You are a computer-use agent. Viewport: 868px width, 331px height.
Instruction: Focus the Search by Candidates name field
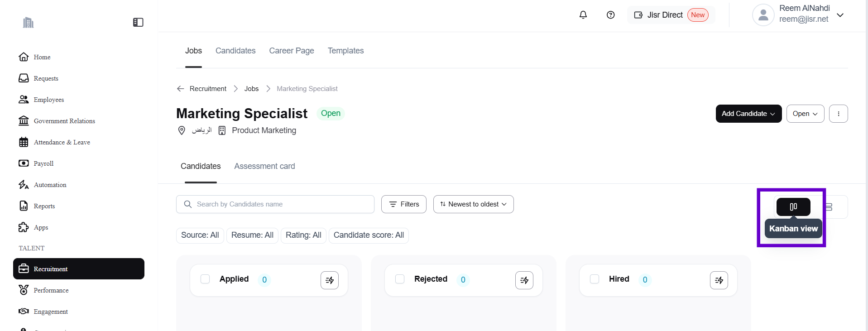(x=281, y=204)
